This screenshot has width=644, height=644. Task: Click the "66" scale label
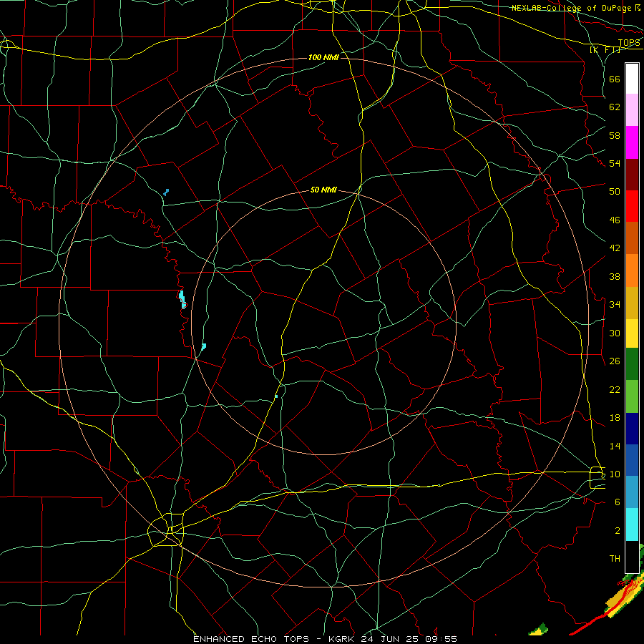pyautogui.click(x=615, y=79)
